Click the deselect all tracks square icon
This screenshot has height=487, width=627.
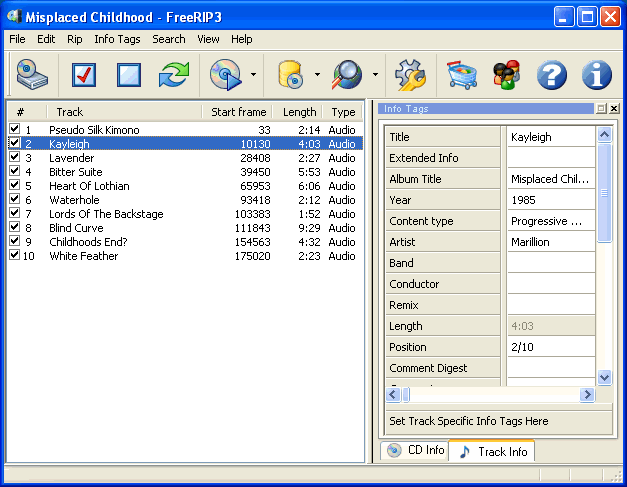pos(129,75)
